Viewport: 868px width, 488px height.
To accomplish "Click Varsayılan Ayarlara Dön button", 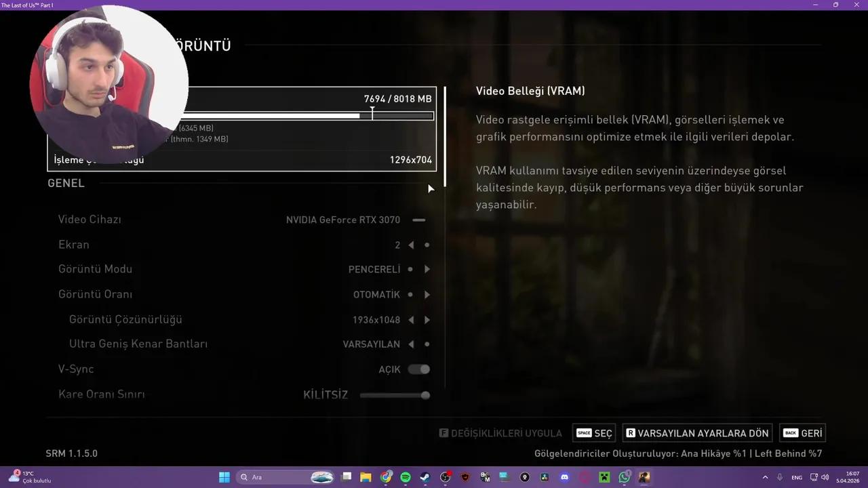I will (x=697, y=433).
